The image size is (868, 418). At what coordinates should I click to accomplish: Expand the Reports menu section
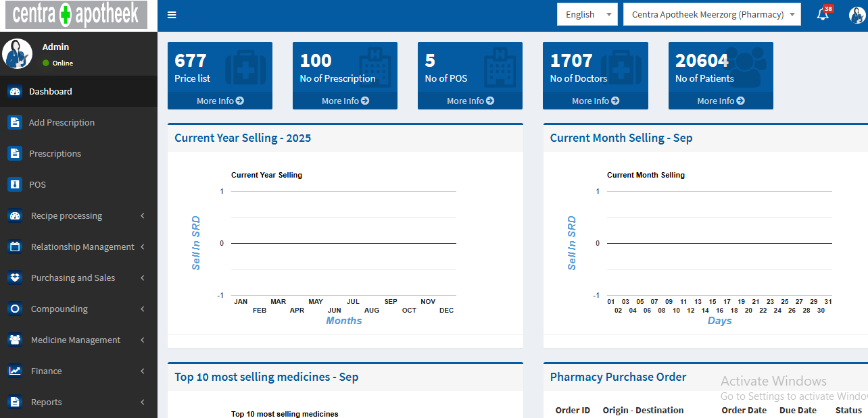(143, 402)
